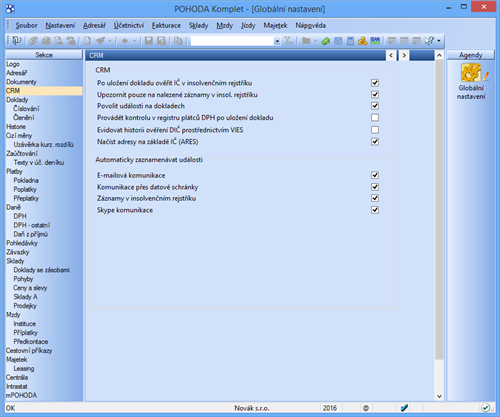The height and width of the screenshot is (417, 500).
Task: Click the Globální nastavení agenda icon
Action: tap(471, 73)
